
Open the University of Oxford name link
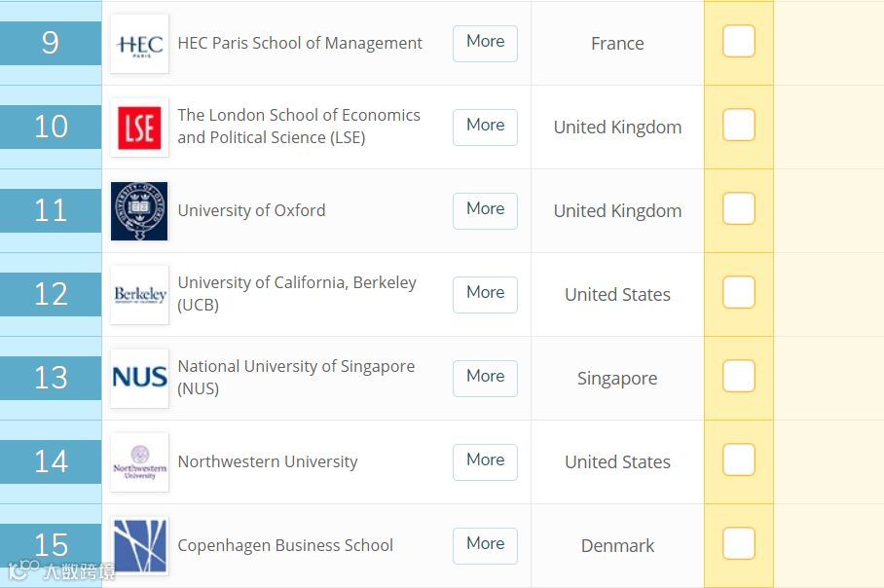tap(251, 210)
